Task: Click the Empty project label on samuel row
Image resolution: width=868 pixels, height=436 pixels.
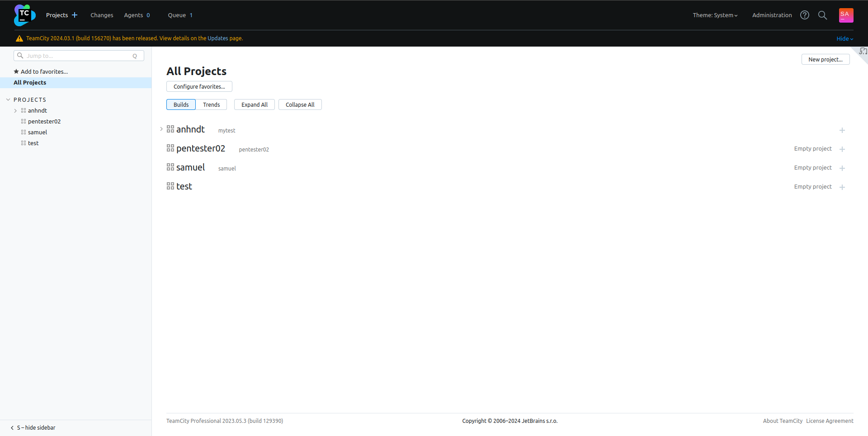Action: pyautogui.click(x=813, y=168)
